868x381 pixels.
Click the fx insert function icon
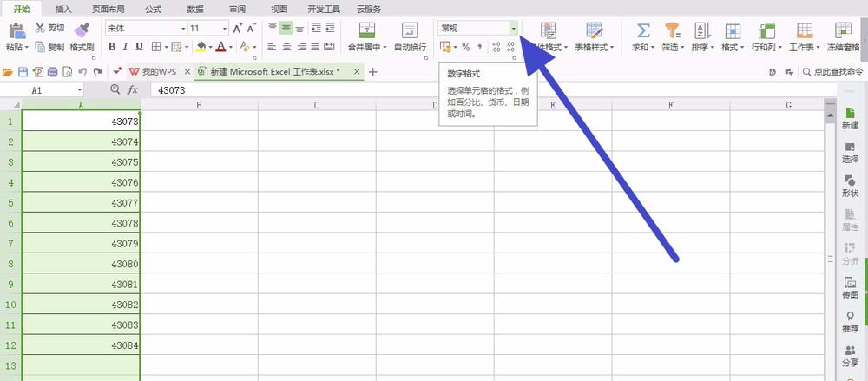point(133,89)
